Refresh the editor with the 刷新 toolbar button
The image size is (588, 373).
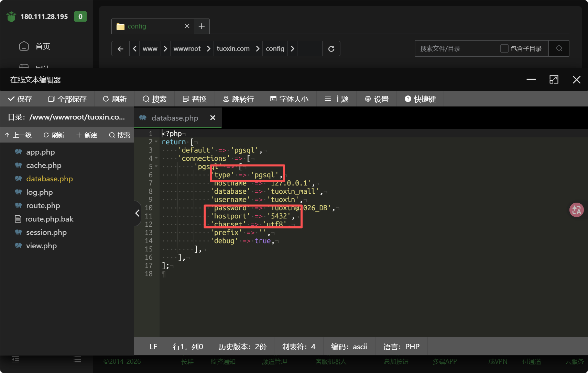115,99
